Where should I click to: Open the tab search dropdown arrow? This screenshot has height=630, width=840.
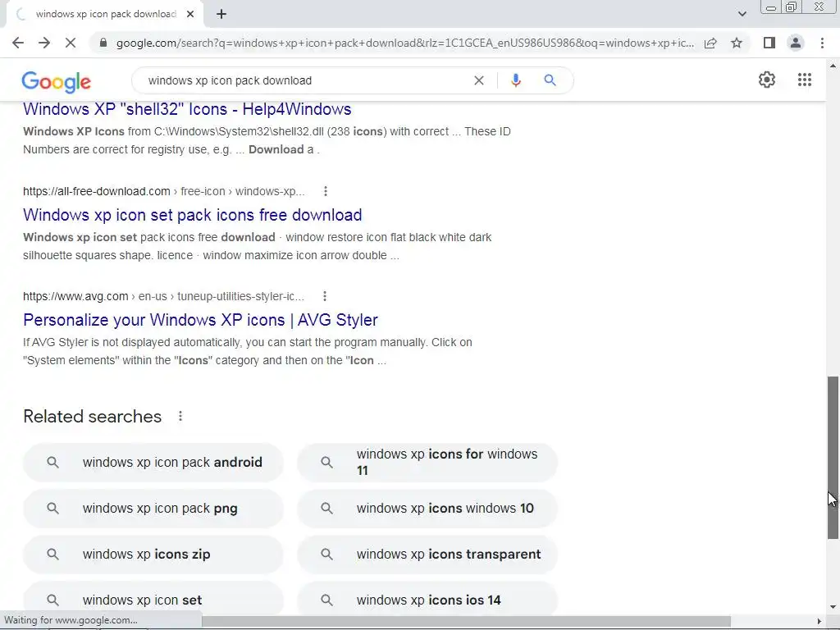tap(742, 14)
